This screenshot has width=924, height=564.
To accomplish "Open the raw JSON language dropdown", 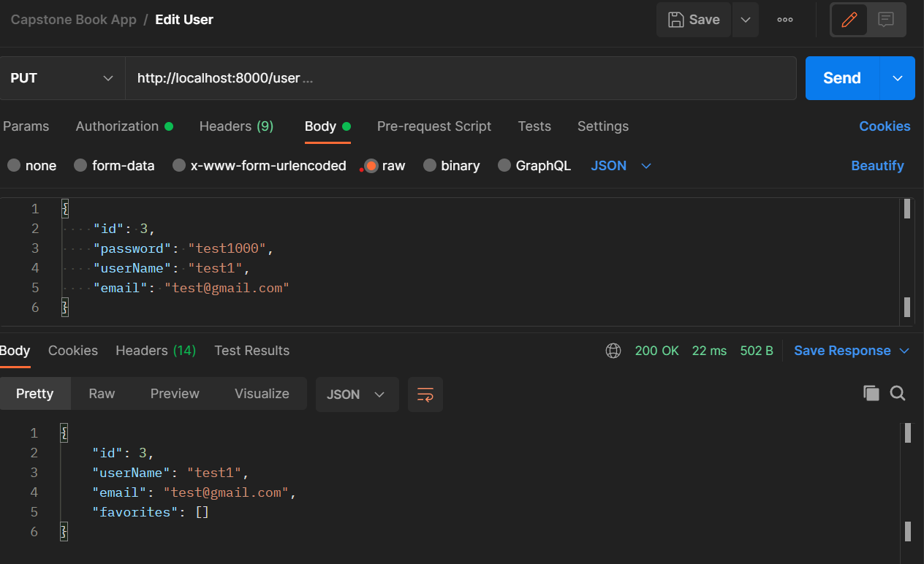I will (621, 166).
